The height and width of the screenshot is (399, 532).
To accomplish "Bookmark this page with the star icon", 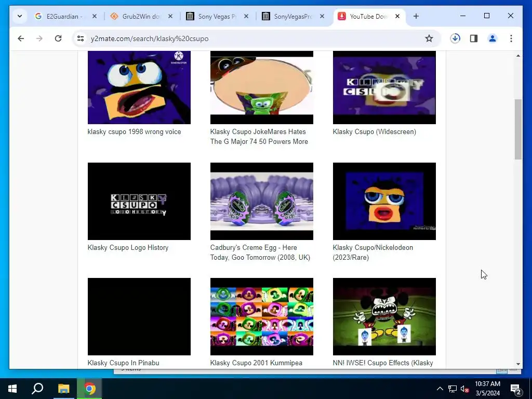I will pyautogui.click(x=429, y=38).
